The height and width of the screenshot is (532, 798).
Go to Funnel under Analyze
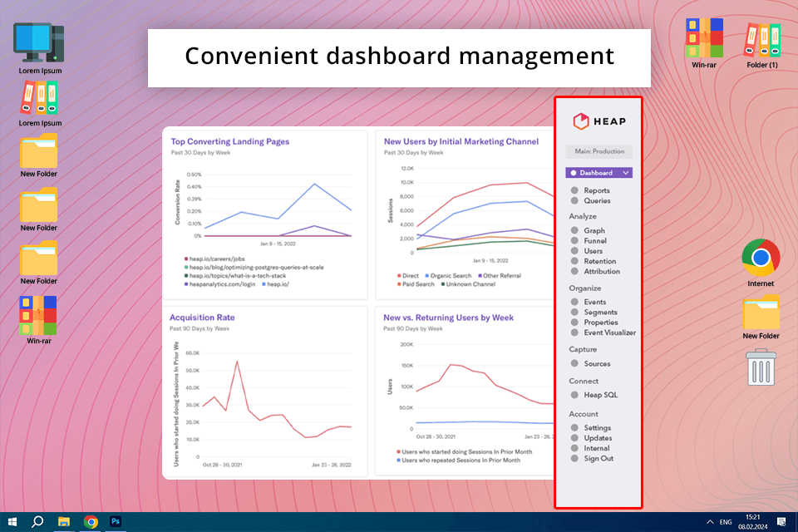pos(595,241)
